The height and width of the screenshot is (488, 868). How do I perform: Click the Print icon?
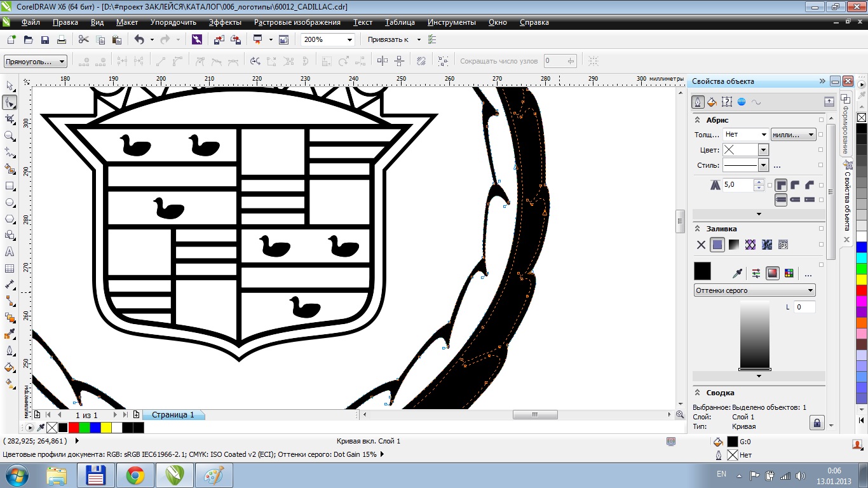coord(61,39)
